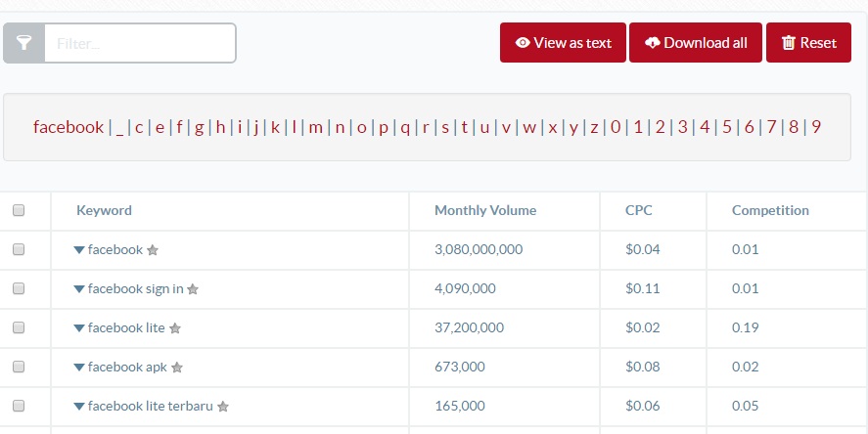This screenshot has height=434, width=868.
Task: Choose letter v in alphabet bar
Action: [x=506, y=127]
